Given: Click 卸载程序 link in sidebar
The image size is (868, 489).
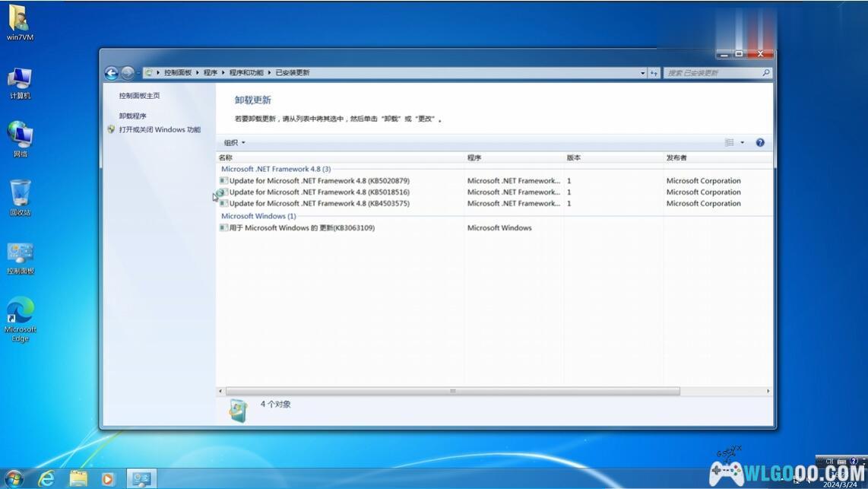Looking at the screenshot, I should (132, 116).
